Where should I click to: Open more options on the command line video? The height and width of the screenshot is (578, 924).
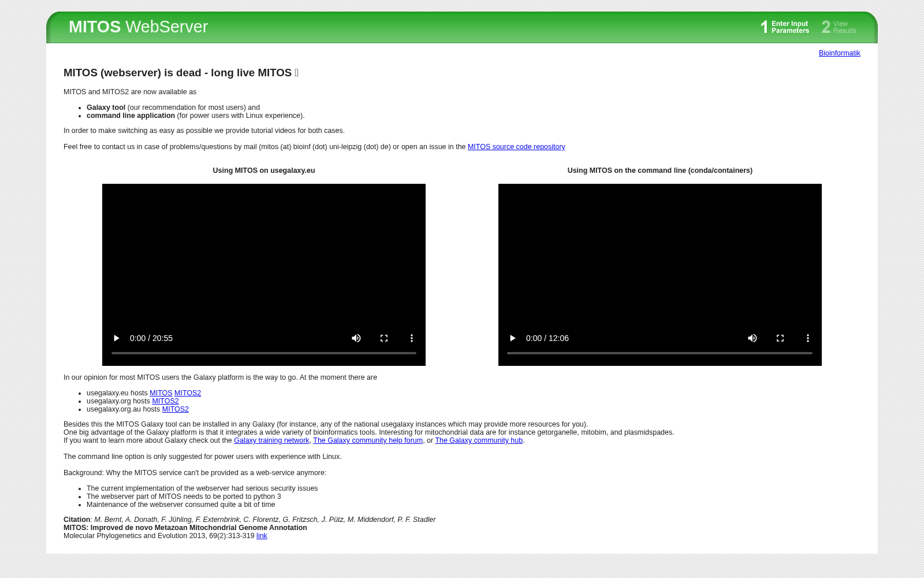808,338
